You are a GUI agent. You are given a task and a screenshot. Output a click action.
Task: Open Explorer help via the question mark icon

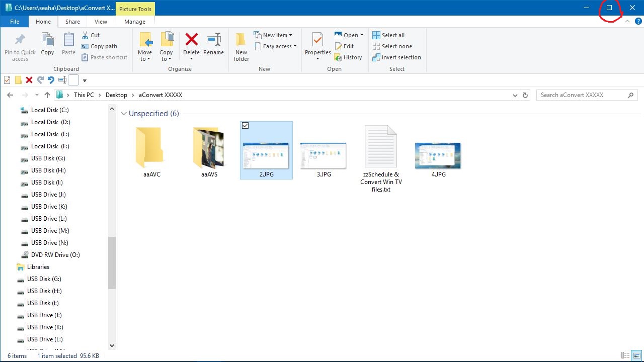tap(638, 22)
